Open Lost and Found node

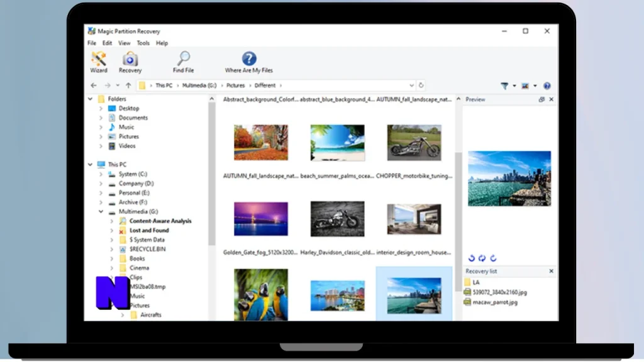pos(149,230)
